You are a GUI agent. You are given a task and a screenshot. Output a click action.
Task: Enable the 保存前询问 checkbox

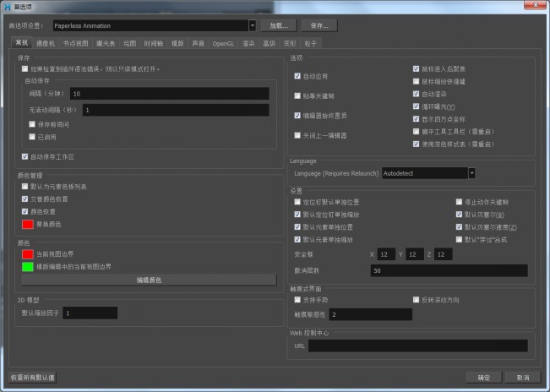point(32,124)
